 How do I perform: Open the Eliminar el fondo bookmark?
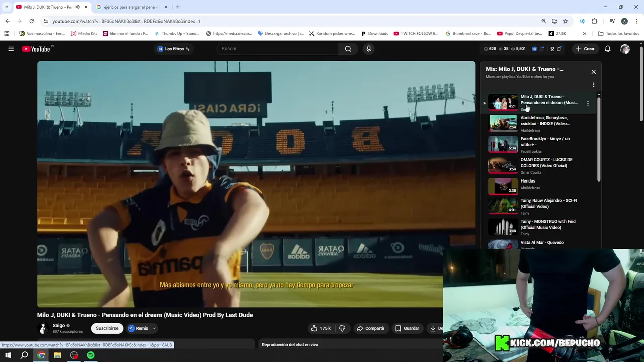pyautogui.click(x=126, y=34)
